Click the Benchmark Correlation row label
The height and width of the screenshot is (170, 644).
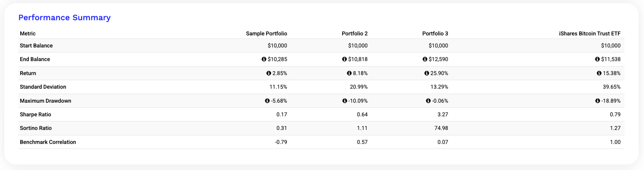point(48,142)
